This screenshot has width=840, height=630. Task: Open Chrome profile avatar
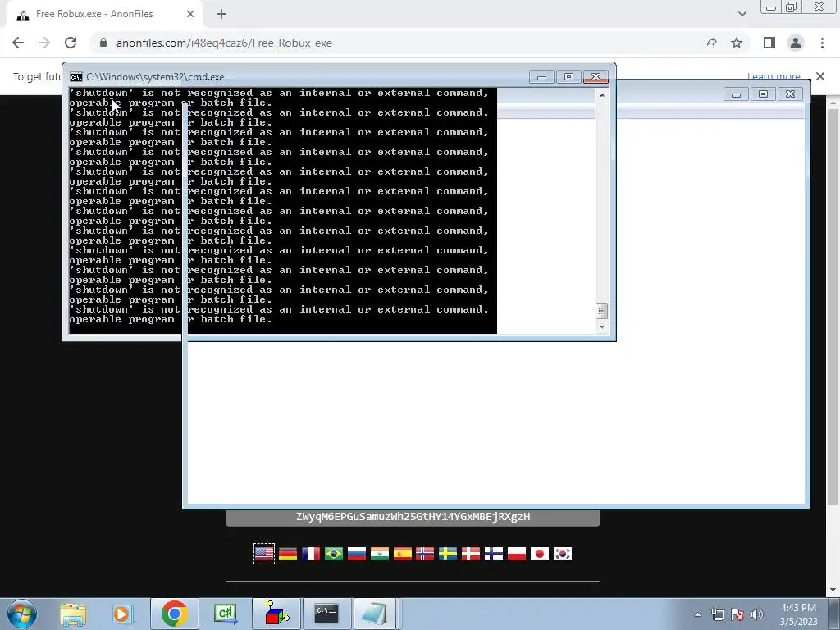click(796, 43)
